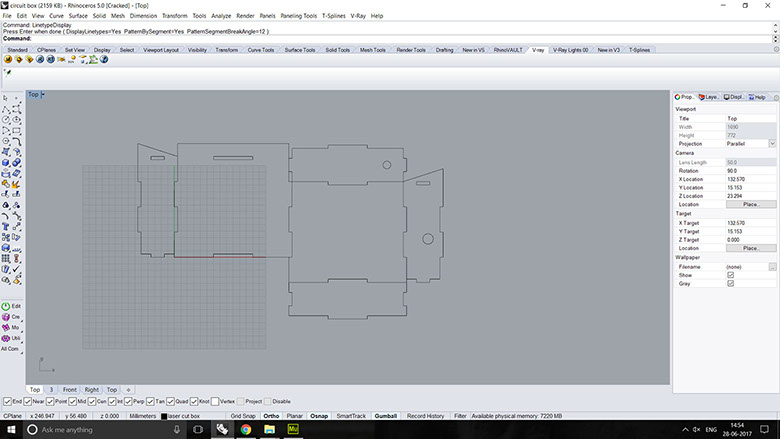This screenshot has width=780, height=439.
Task: Open Google Chrome from the taskbar
Action: (246, 429)
